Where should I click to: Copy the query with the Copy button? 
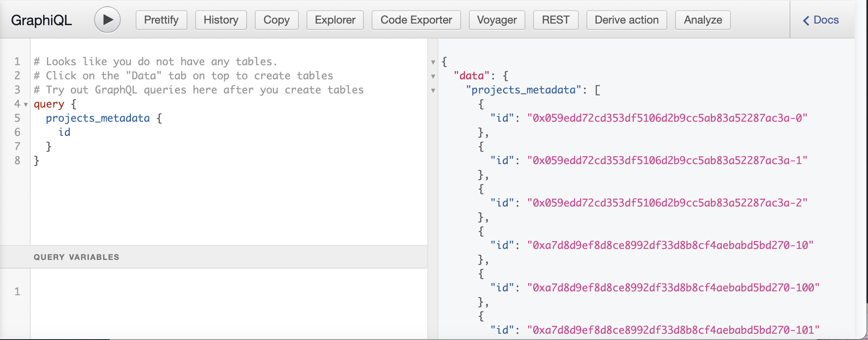click(x=276, y=20)
